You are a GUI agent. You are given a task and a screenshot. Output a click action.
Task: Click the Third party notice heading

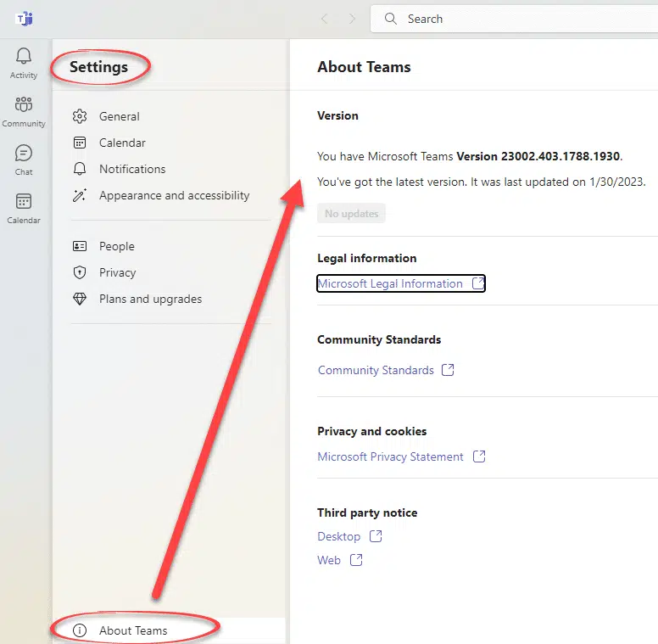(x=367, y=512)
